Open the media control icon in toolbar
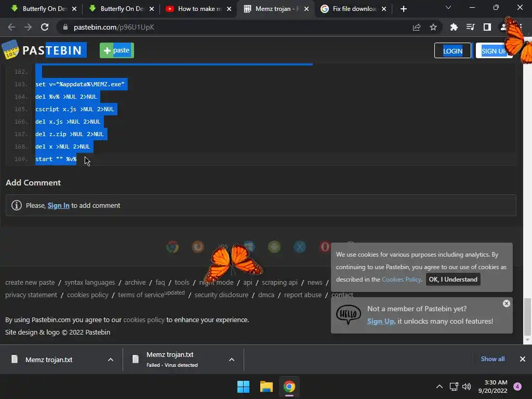This screenshot has width=532, height=399. (470, 27)
